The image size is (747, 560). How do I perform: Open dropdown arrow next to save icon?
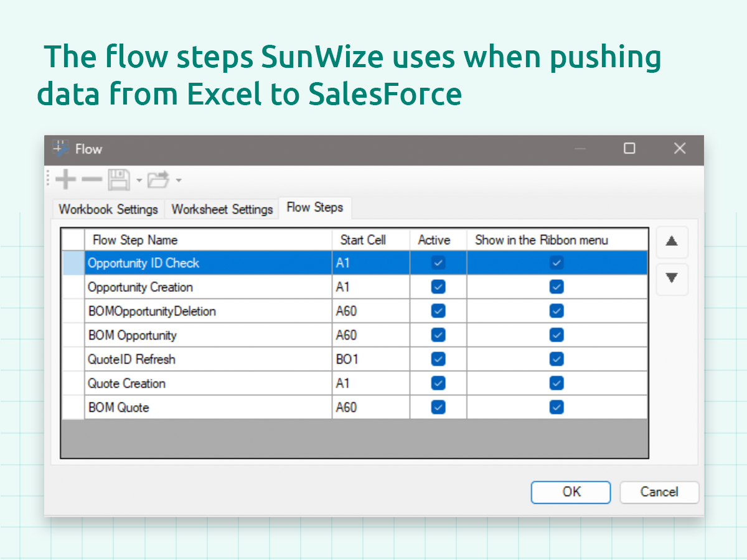point(139,181)
